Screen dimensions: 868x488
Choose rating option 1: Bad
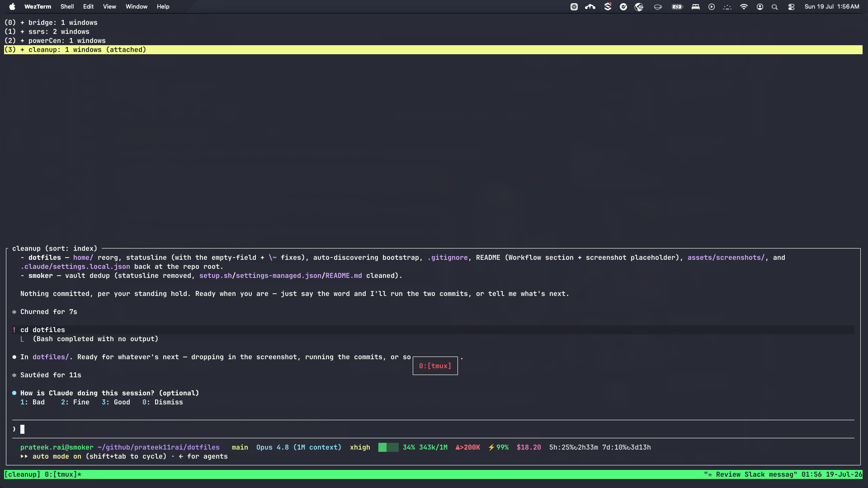click(33, 402)
